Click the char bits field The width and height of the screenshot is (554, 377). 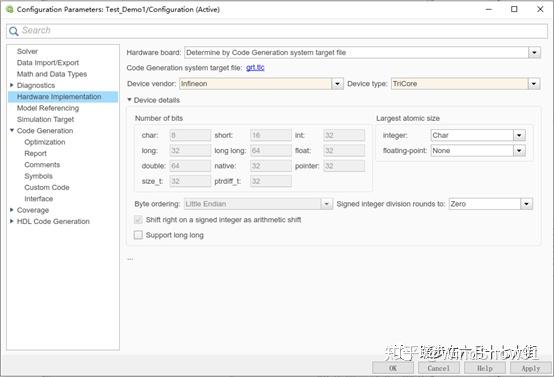(x=190, y=135)
